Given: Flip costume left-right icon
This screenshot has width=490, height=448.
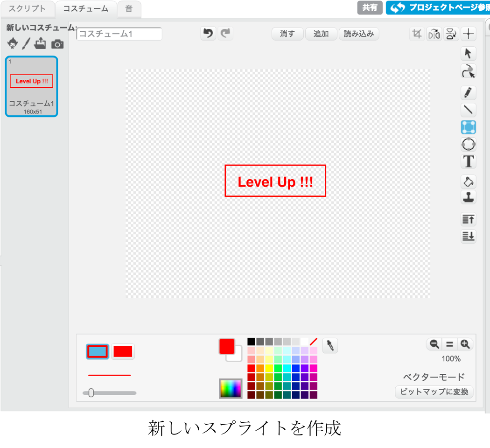Looking at the screenshot, I should coord(434,34).
